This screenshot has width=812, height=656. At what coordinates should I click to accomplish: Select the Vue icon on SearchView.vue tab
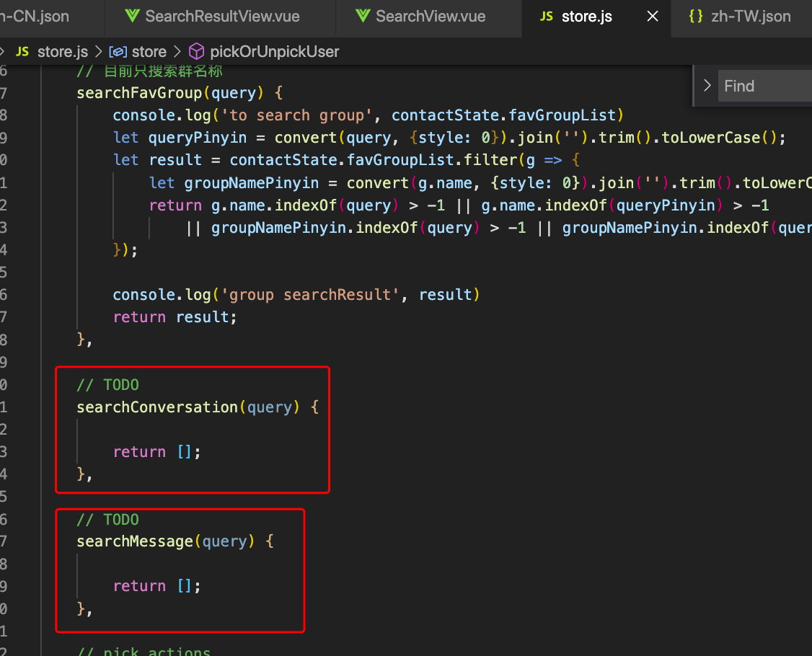363,15
